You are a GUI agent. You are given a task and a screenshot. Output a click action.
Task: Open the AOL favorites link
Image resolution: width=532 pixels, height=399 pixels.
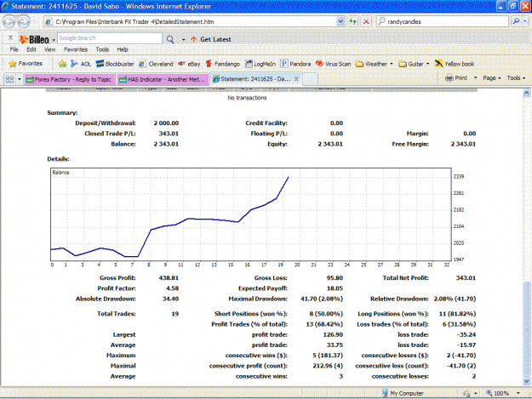pyautogui.click(x=81, y=64)
